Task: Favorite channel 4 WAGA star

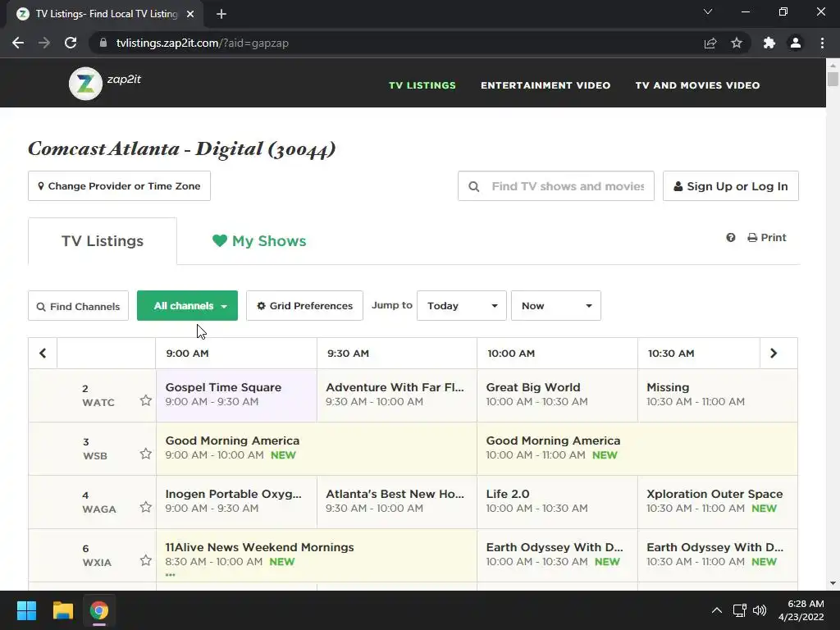Action: click(x=146, y=507)
